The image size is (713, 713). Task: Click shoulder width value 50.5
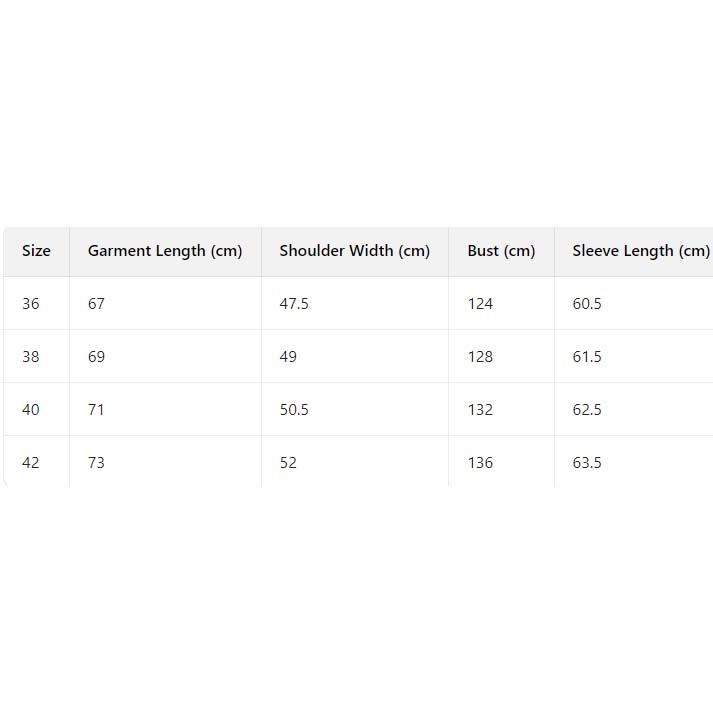click(x=294, y=410)
